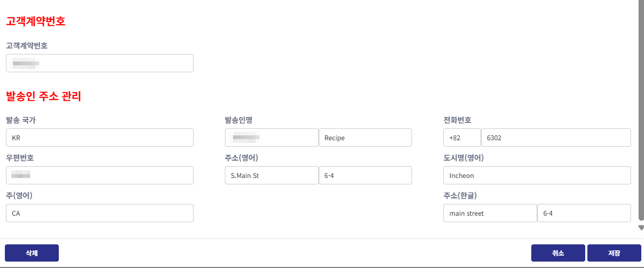
Task: Click the first 발송인명 name field
Action: [271, 138]
